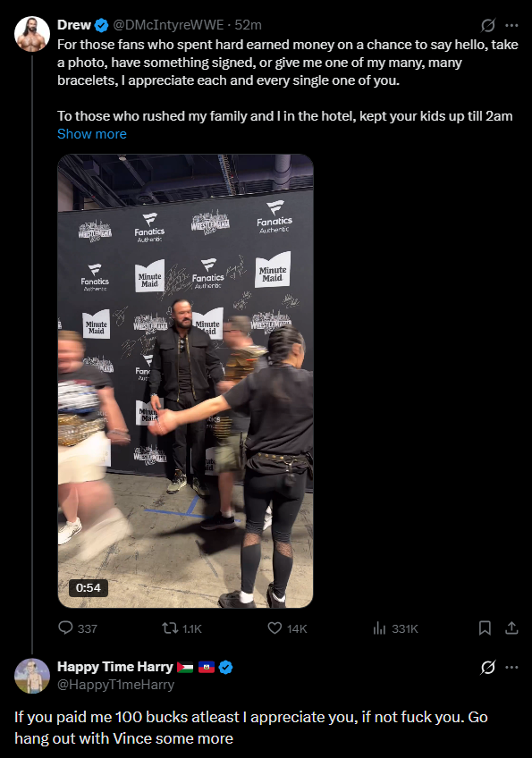Open more options on Happy Time Harry's reply

point(511,668)
